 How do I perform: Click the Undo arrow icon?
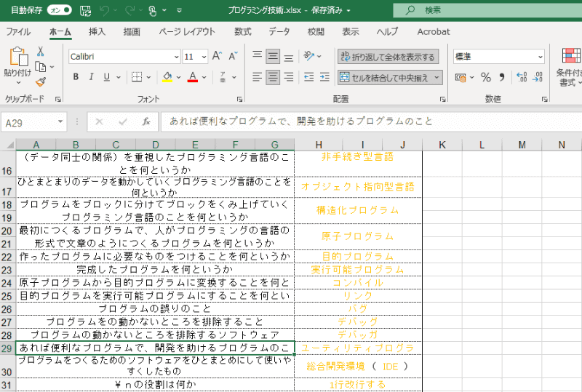pyautogui.click(x=104, y=10)
